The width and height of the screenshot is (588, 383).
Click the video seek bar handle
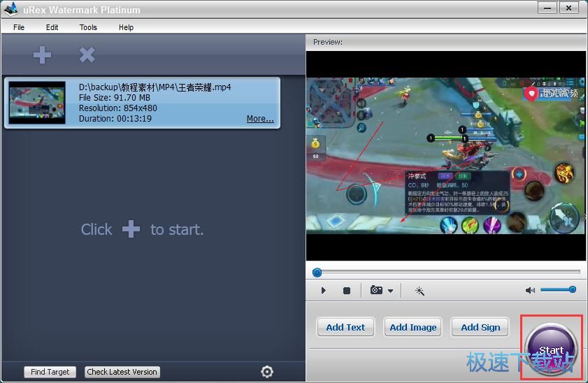[317, 273]
